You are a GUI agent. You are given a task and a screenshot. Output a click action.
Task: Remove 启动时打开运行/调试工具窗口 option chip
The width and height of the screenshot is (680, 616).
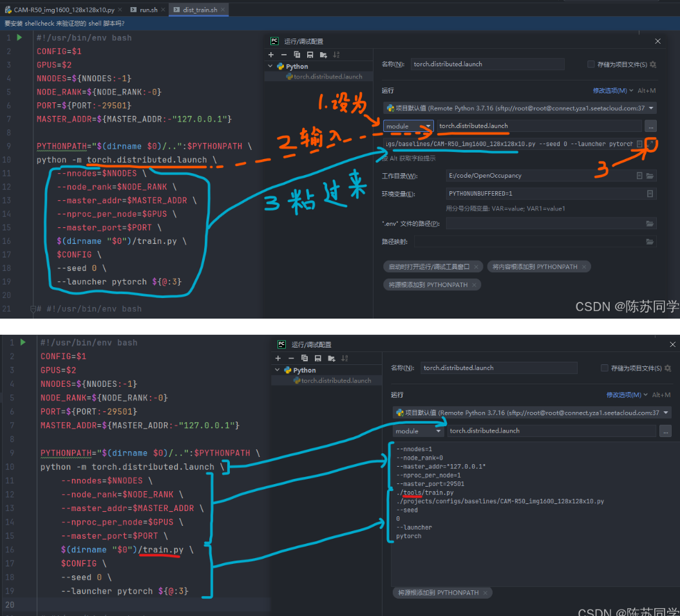[476, 266]
